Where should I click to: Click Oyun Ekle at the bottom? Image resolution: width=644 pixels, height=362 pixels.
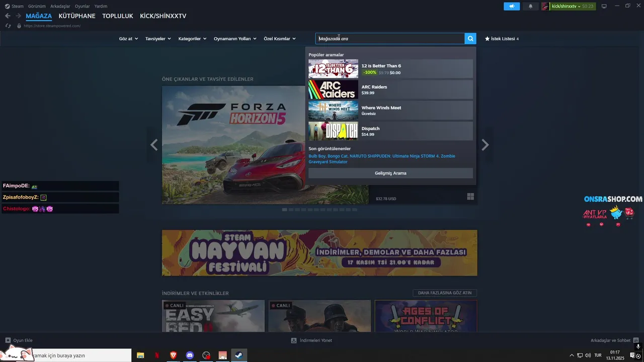tap(23, 340)
